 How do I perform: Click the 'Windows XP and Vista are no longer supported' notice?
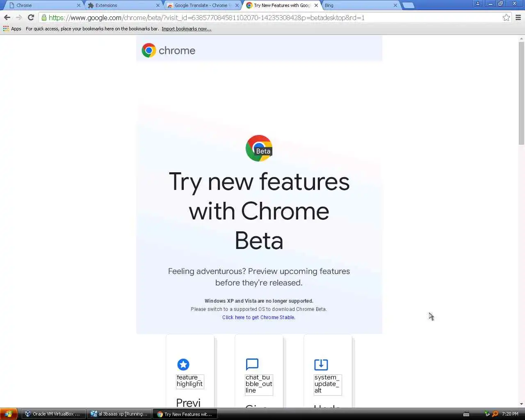pyautogui.click(x=259, y=301)
